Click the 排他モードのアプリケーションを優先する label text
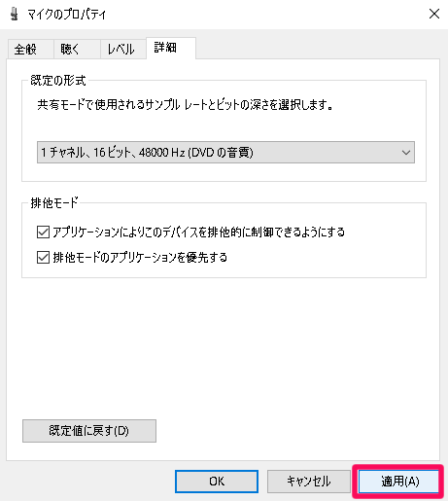This screenshot has height=501, width=448. 140,258
